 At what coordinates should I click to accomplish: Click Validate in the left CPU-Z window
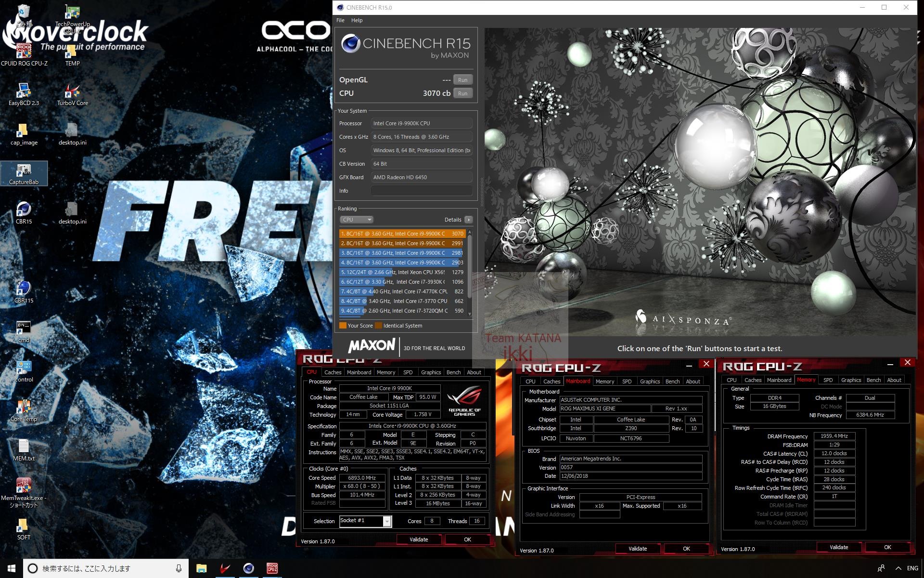point(419,539)
